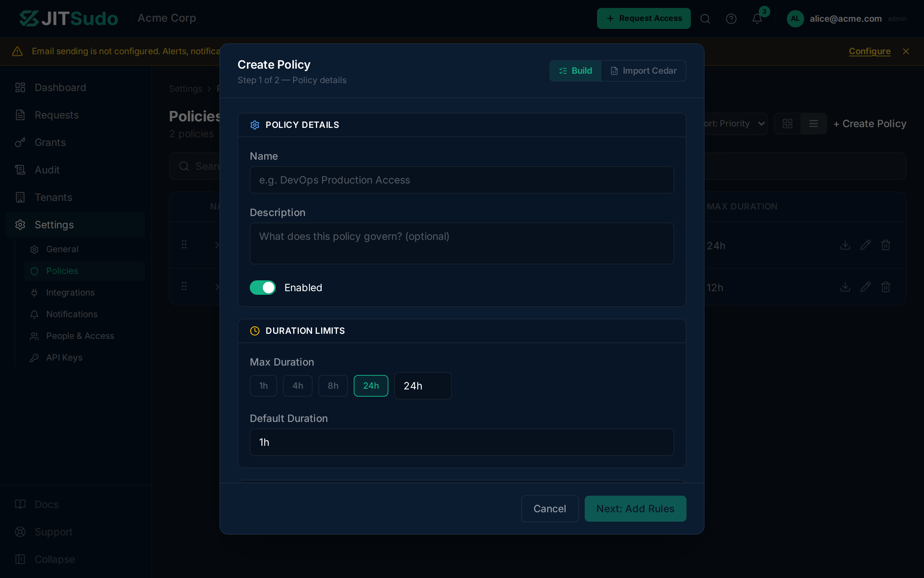Expand the 12h policy row chevron
Viewport: 924px width, 578px height.
click(x=217, y=287)
